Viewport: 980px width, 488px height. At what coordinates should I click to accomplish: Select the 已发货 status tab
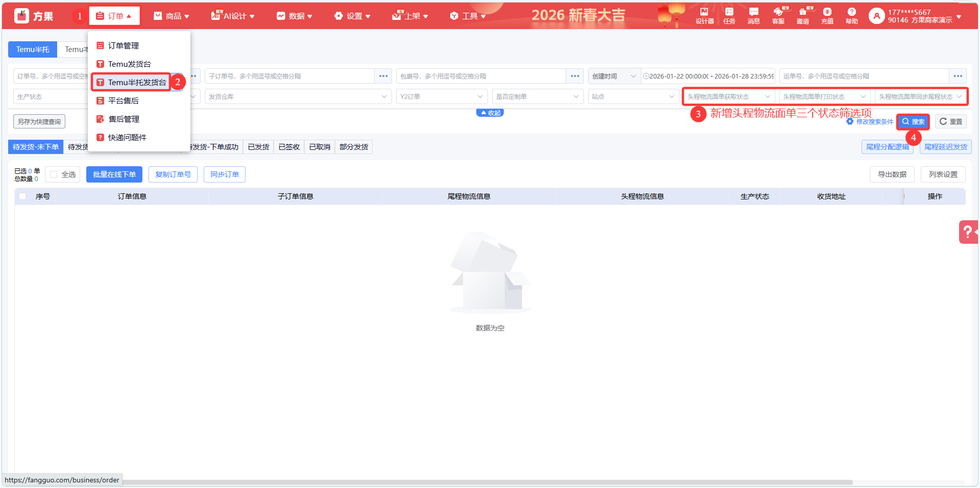click(x=258, y=147)
